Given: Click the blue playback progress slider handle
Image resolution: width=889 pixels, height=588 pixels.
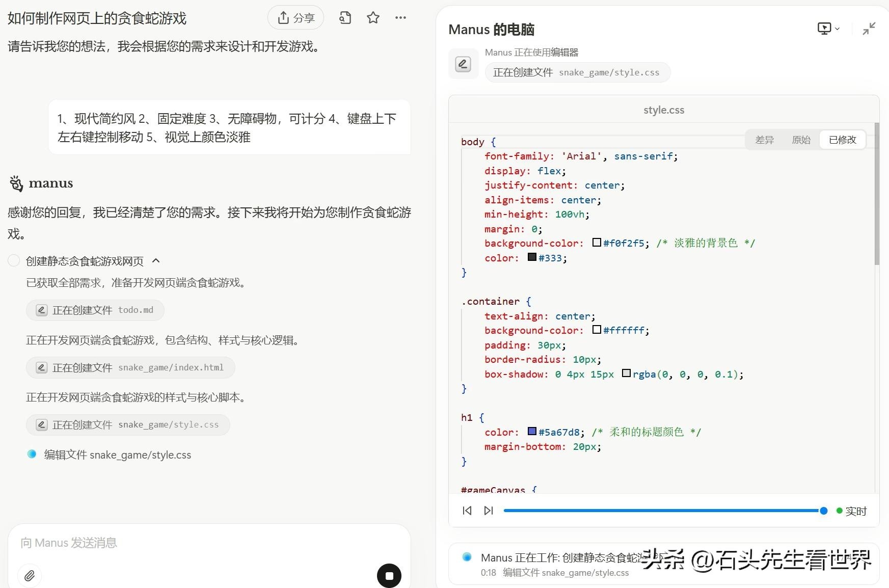Looking at the screenshot, I should [x=823, y=511].
